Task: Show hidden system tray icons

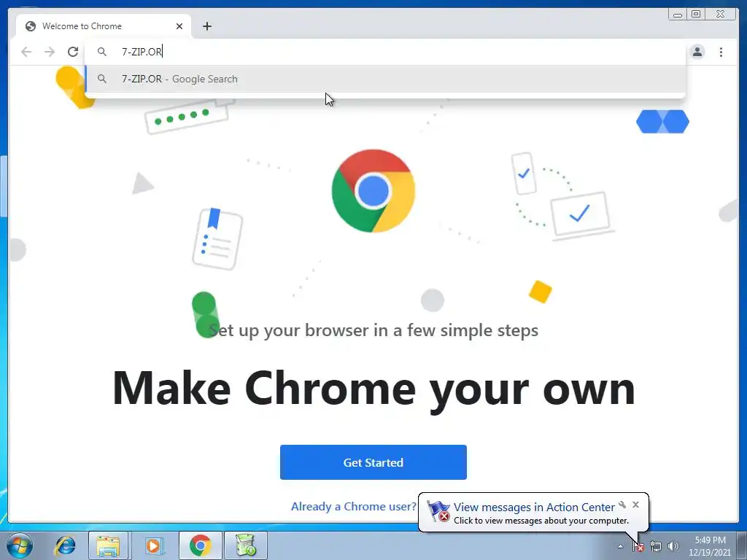Action: 620,546
